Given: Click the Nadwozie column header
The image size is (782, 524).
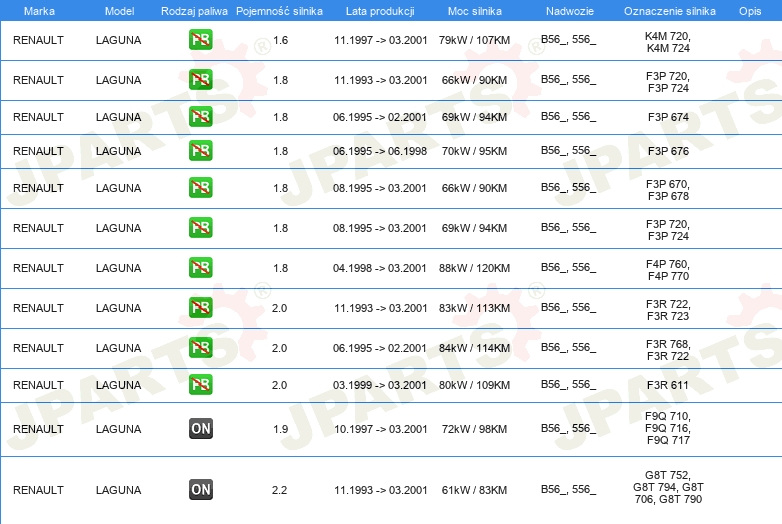Looking at the screenshot, I should tap(570, 11).
